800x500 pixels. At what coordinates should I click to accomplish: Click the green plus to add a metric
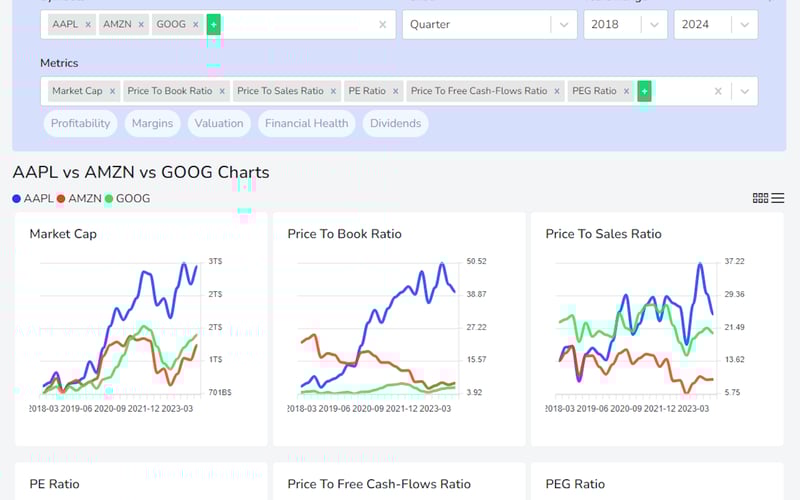point(644,91)
